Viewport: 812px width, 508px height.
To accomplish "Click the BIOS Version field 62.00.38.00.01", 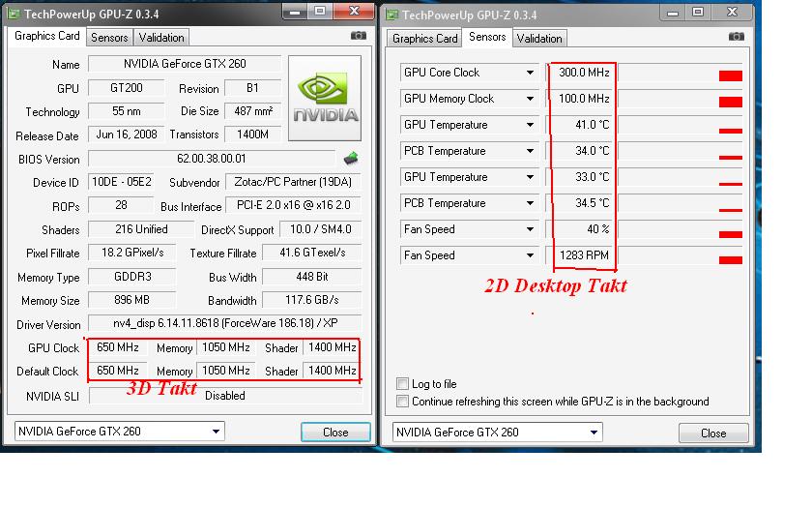I will coord(212,158).
